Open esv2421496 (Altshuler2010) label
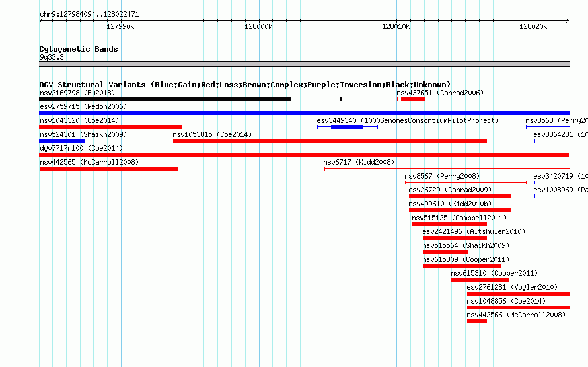The image size is (588, 367). 474,231
